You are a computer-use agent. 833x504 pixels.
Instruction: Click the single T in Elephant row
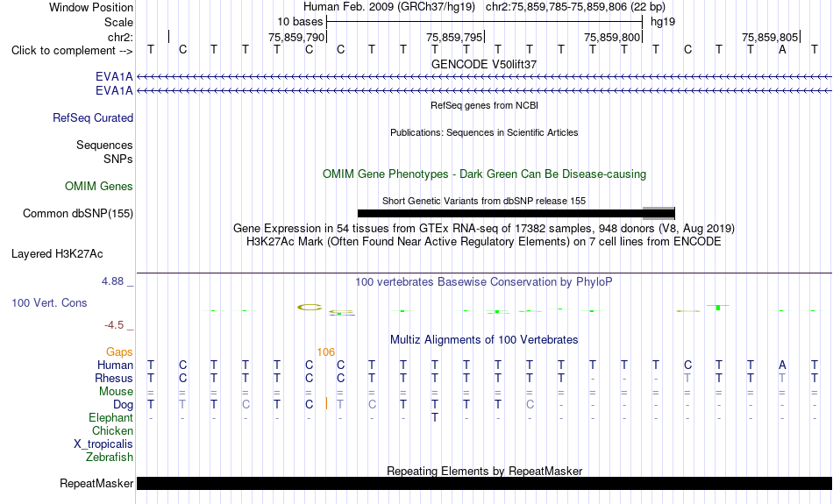point(435,418)
